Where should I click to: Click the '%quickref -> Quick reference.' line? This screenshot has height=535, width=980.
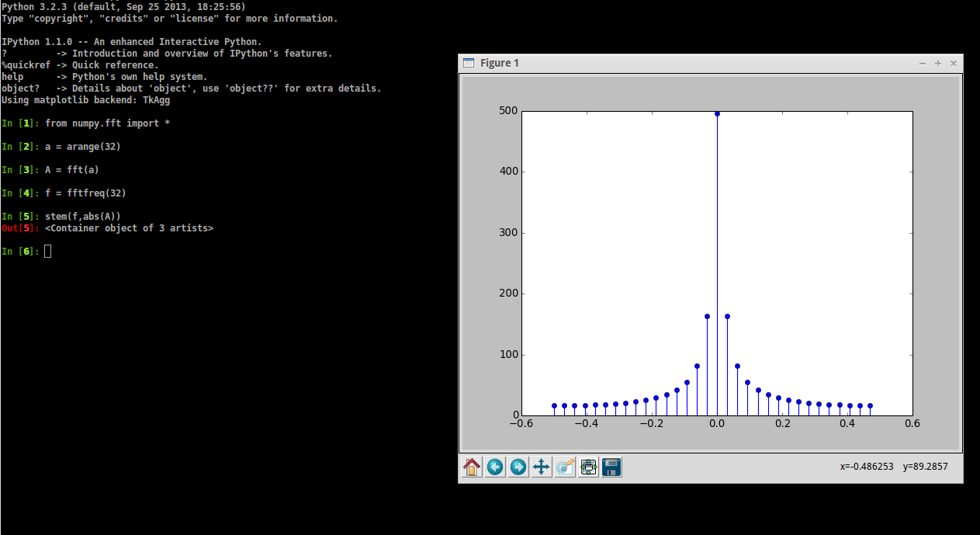click(80, 65)
